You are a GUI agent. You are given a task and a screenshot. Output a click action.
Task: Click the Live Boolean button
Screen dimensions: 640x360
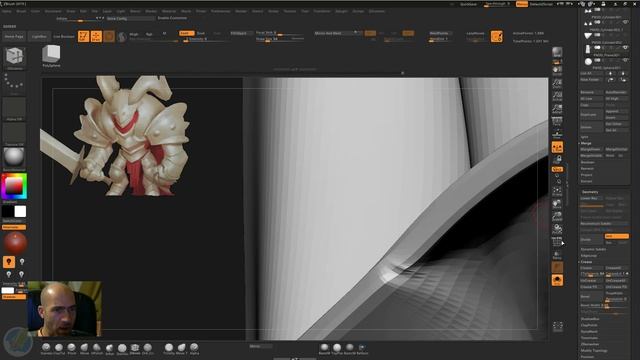[64, 36]
